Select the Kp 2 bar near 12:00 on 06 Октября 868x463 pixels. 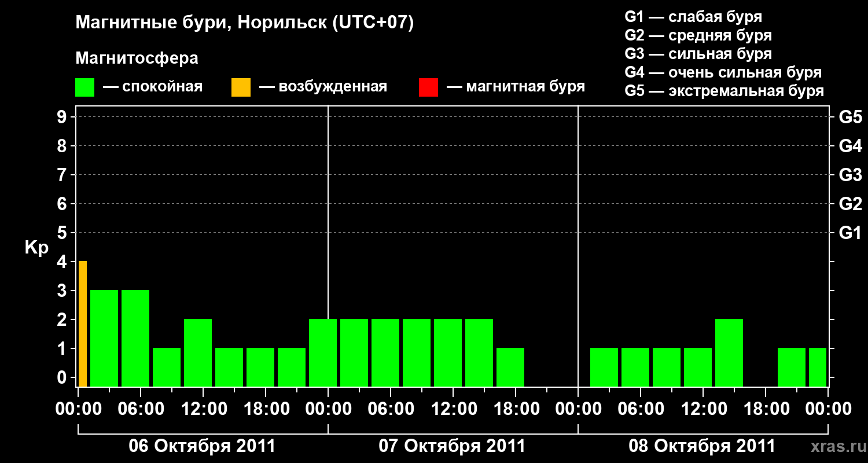click(x=198, y=352)
